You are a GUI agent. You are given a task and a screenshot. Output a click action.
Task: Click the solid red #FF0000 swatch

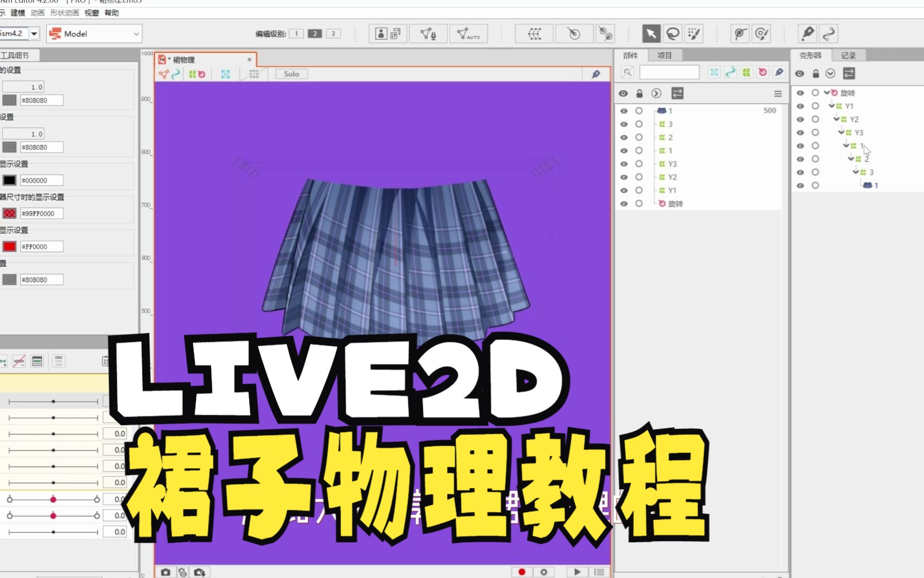(x=10, y=247)
